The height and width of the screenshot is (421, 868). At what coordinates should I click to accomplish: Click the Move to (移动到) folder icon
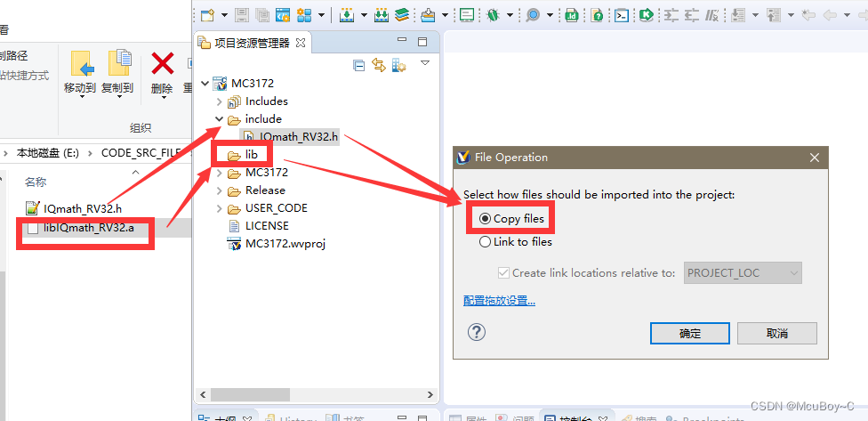[x=81, y=64]
